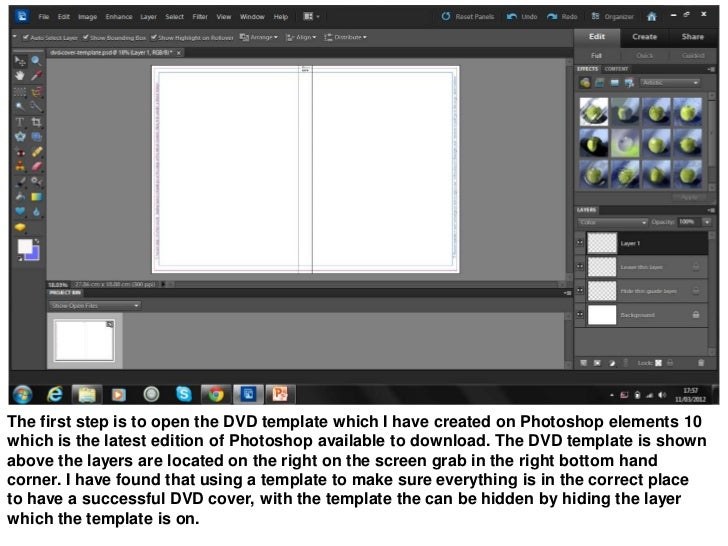
Task: Click the background color swatch
Action: point(33,254)
